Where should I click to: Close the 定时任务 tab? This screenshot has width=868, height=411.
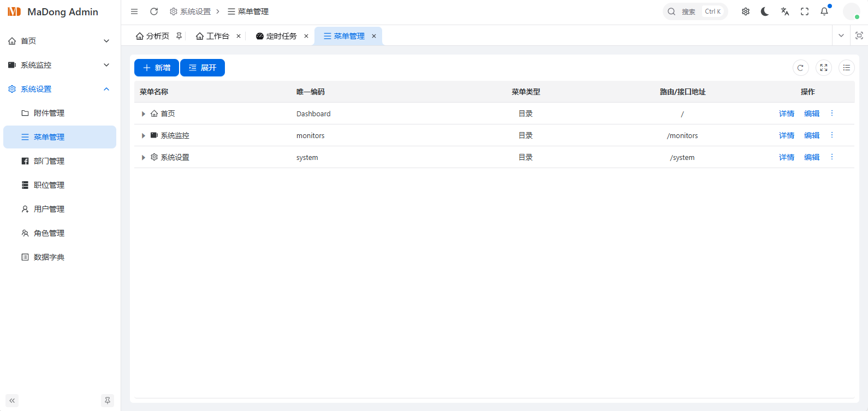306,36
